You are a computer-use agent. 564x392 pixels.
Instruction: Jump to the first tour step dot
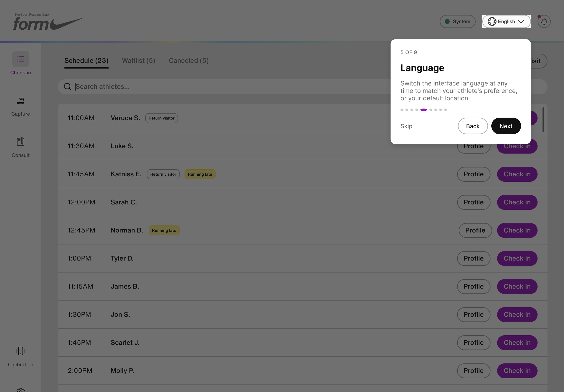tap(402, 110)
